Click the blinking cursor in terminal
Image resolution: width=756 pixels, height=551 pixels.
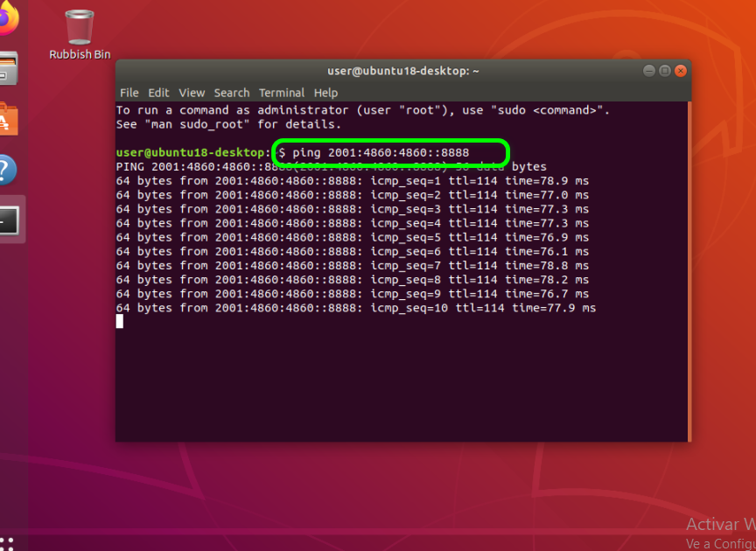click(x=120, y=322)
